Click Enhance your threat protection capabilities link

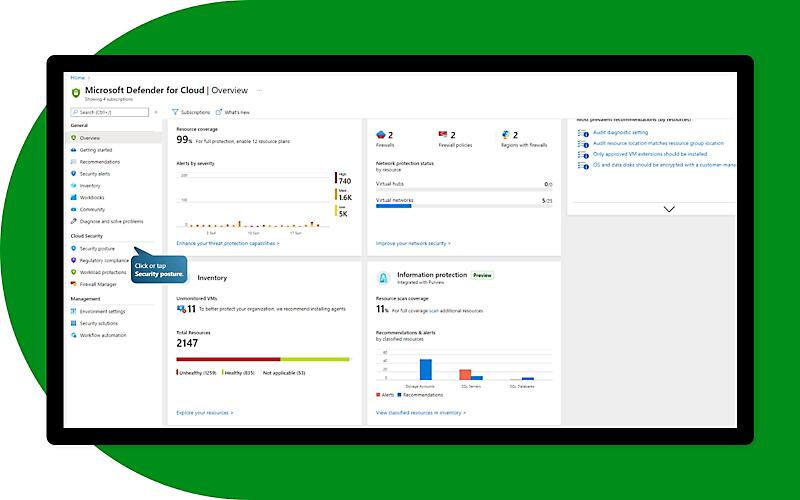click(x=227, y=243)
